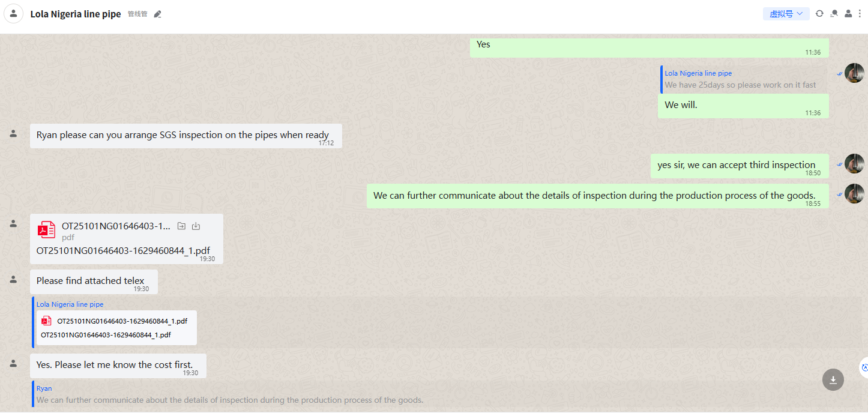Open sender avatar beside "Please let me know the cost first"
The width and height of the screenshot is (868, 413).
(13, 363)
